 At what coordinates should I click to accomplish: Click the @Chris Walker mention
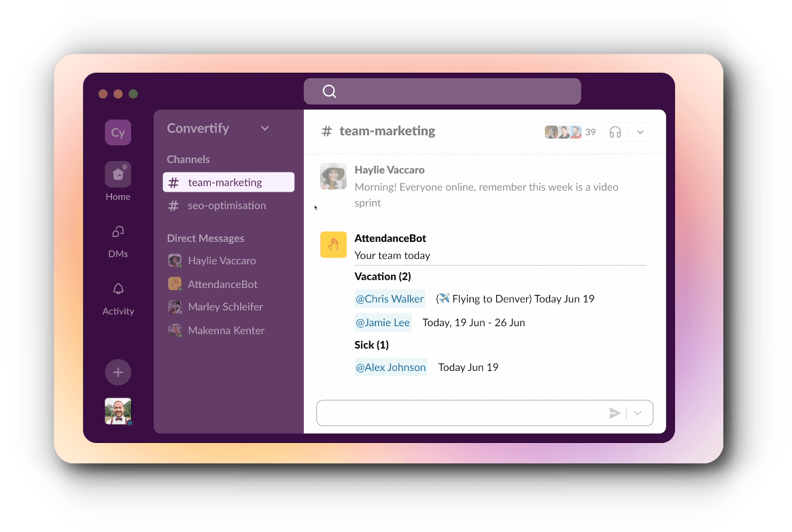pyautogui.click(x=390, y=299)
